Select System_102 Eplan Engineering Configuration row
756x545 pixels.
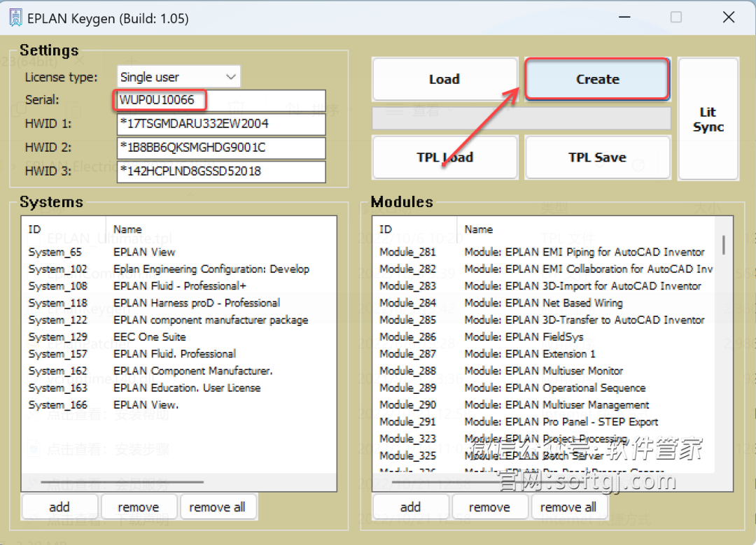click(x=178, y=269)
